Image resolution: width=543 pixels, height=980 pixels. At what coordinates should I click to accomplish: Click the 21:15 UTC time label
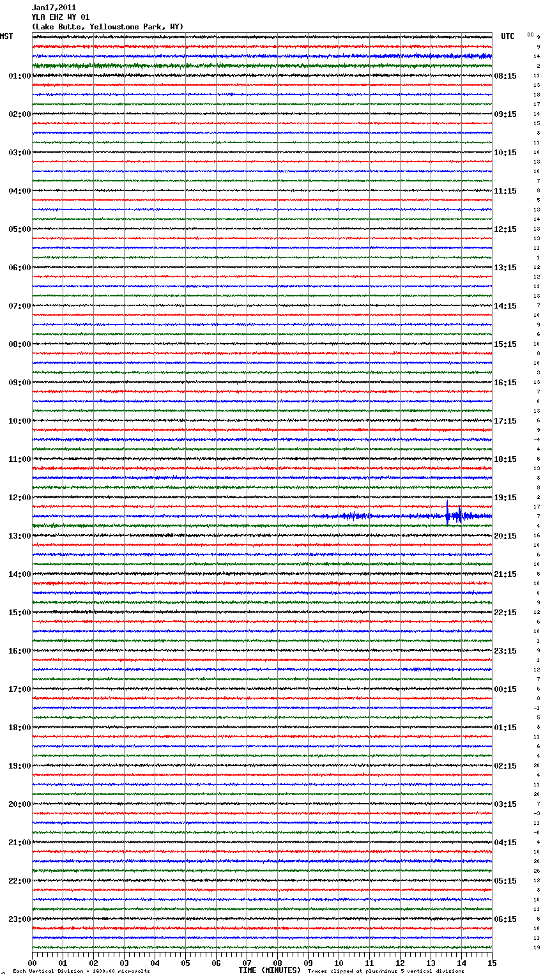pos(505,574)
